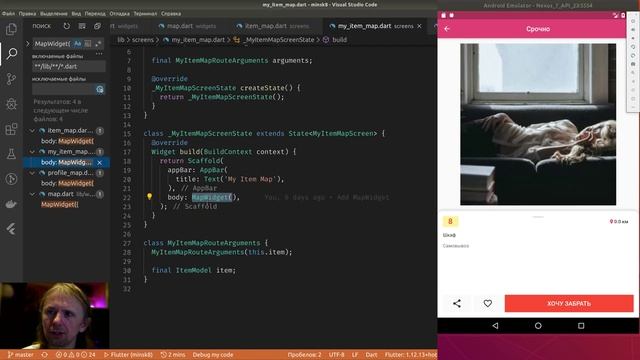The height and width of the screenshot is (360, 640).
Task: Edit the files to exclude field
Action: (63, 89)
